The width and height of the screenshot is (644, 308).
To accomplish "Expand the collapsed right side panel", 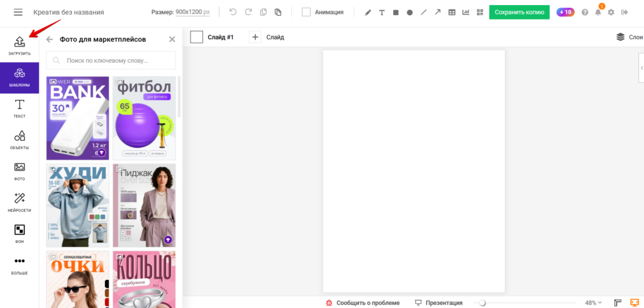I will pos(641,68).
